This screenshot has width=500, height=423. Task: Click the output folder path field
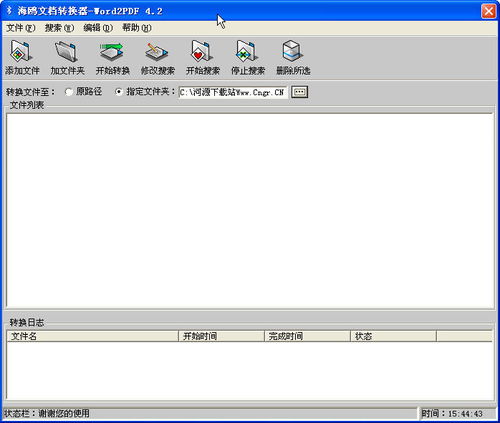click(x=232, y=92)
